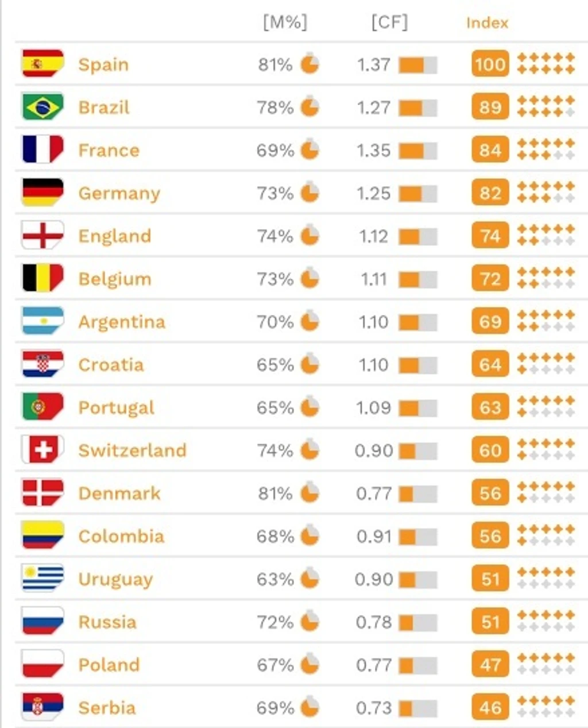Image resolution: width=588 pixels, height=728 pixels.
Task: Select the Denmark country name
Action: click(119, 493)
